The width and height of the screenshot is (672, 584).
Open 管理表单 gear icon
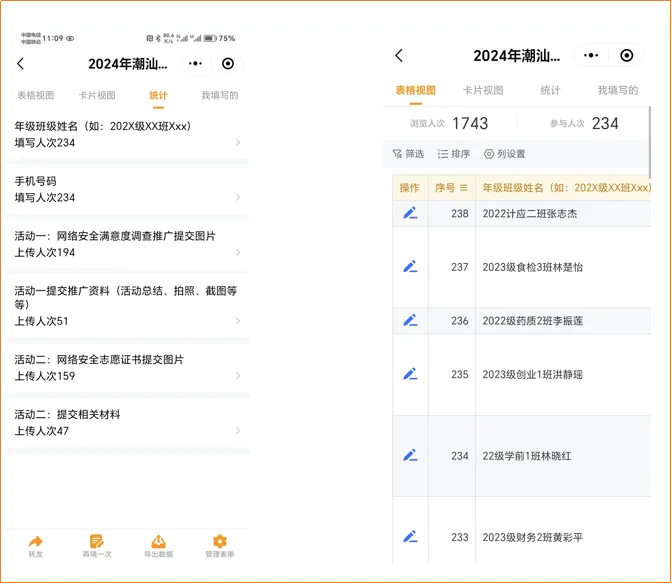[220, 542]
